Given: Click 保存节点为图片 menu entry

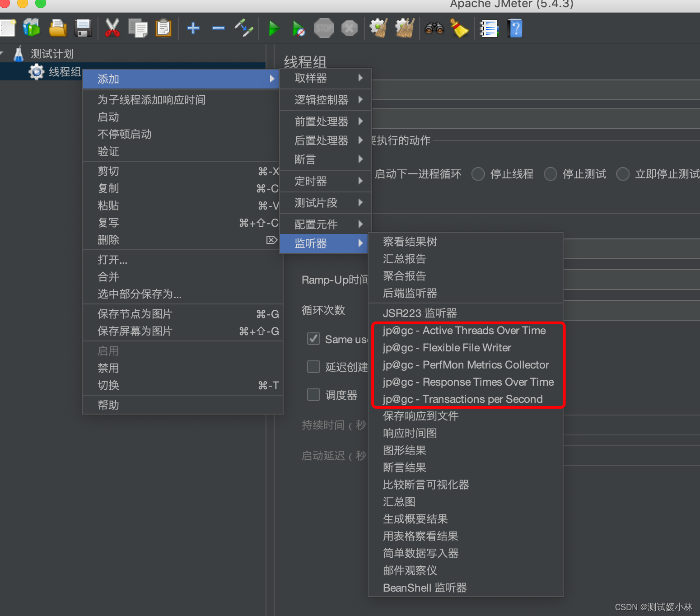Looking at the screenshot, I should (x=182, y=314).
